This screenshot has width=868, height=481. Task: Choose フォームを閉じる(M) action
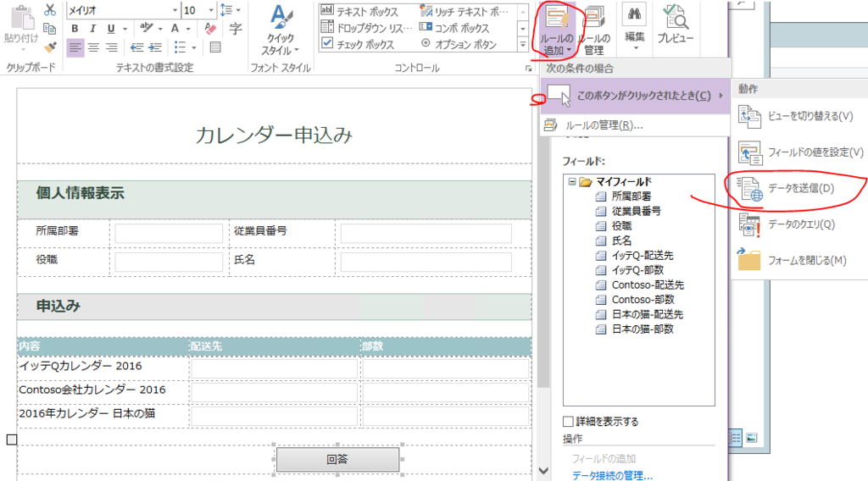798,261
